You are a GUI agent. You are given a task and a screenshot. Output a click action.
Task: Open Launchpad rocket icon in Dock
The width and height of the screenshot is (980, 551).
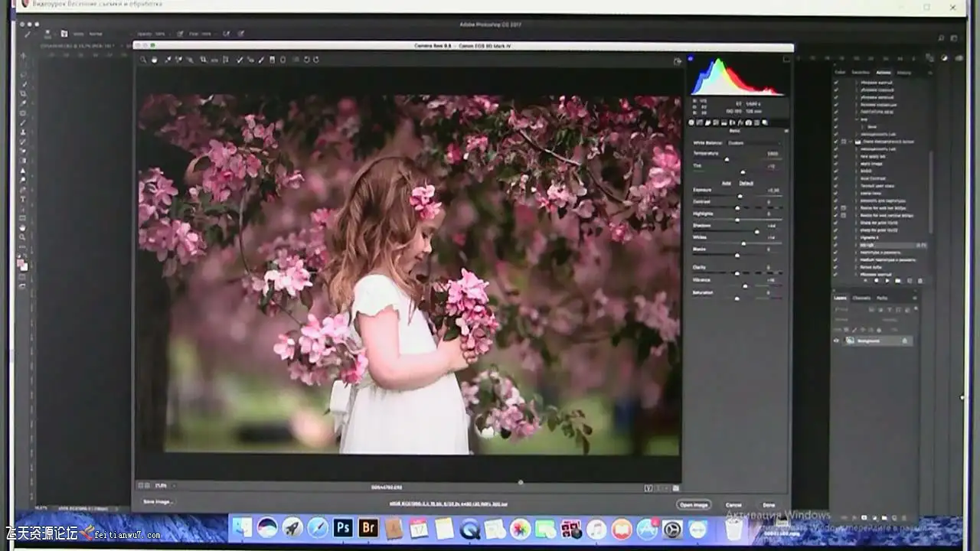pyautogui.click(x=292, y=528)
